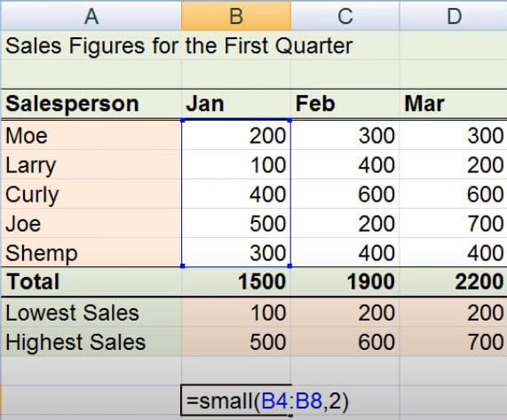Screen dimensions: 507x420
Task: Click the cell with the small formula
Action: (x=236, y=400)
